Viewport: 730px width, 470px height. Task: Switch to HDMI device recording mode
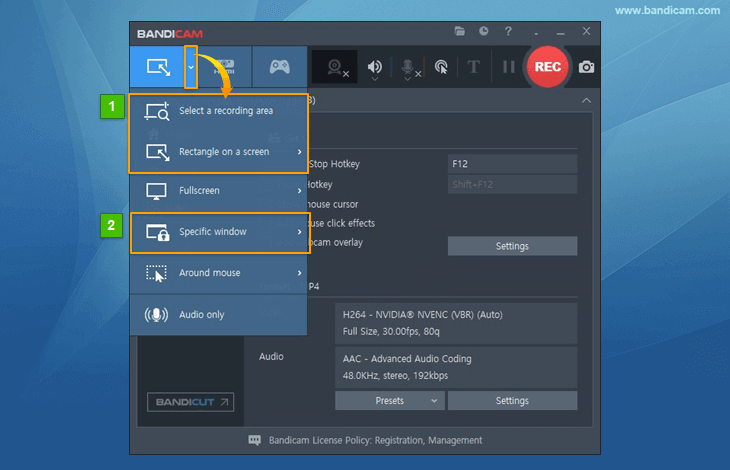(x=224, y=67)
